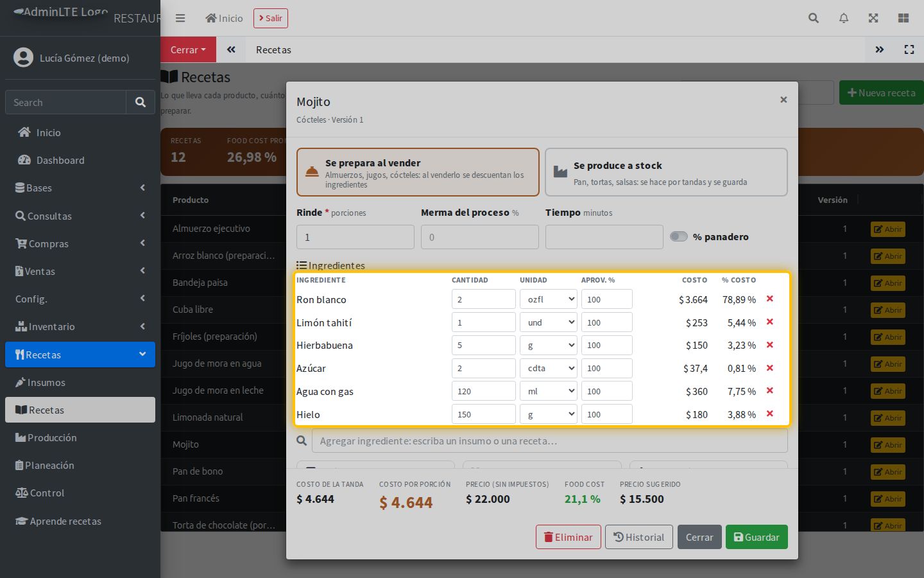924x578 pixels.
Task: Open the unit dropdown for Azúcar
Action: [549, 368]
